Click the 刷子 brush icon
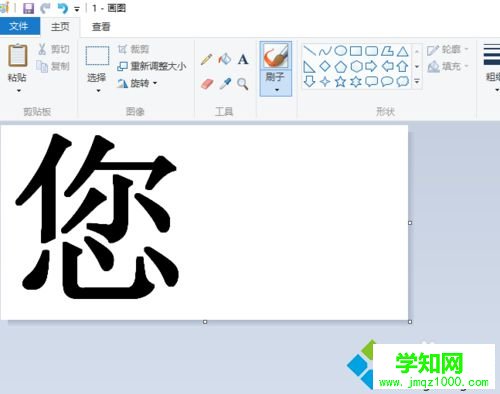Viewport: 500px width, 394px height. tap(275, 56)
